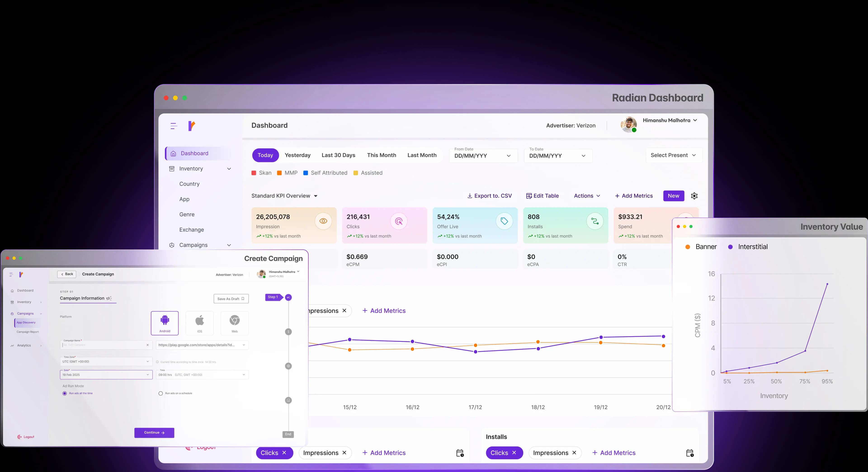
Task: Click the hamburger menu icon in main dashboard
Action: pyautogui.click(x=174, y=126)
